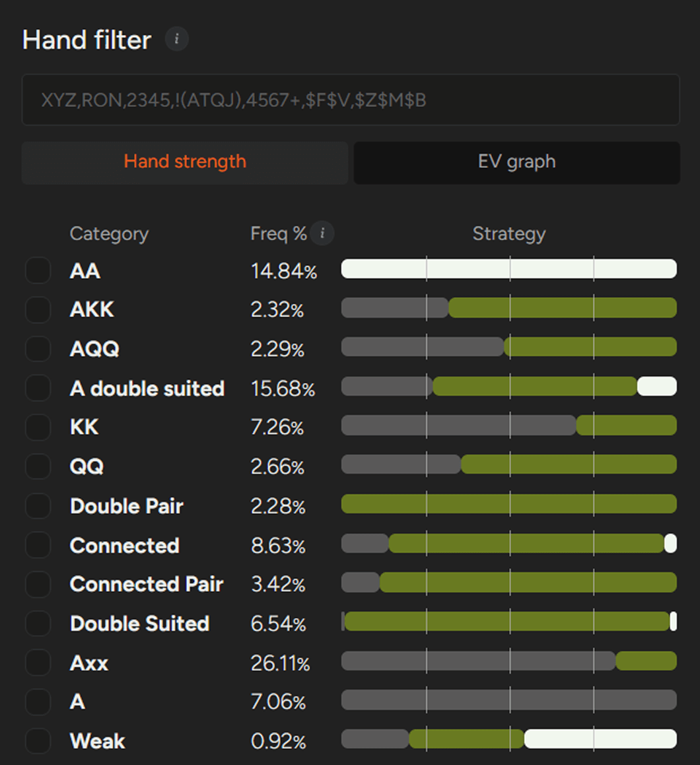Screen dimensions: 700x765
Task: Click the Axx category name
Action: (x=89, y=663)
